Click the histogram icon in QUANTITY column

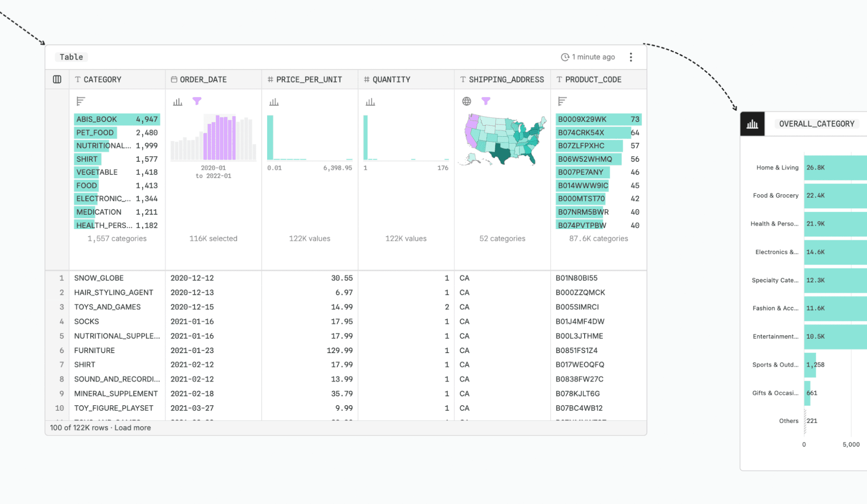pos(370,101)
